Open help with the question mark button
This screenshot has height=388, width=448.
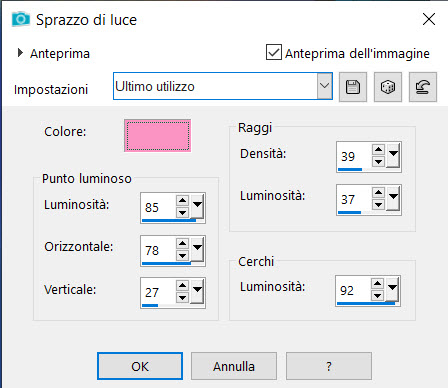tap(329, 366)
